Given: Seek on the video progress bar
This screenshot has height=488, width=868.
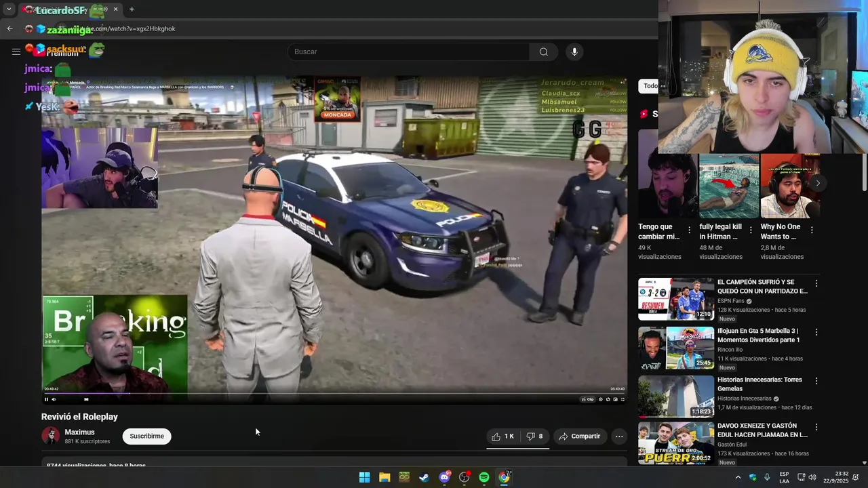Looking at the screenshot, I should tap(334, 393).
